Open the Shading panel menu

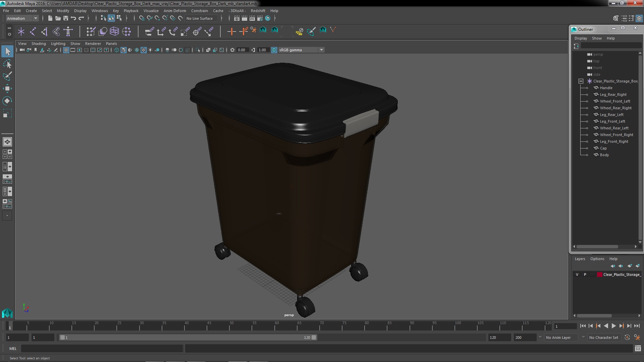click(39, 44)
